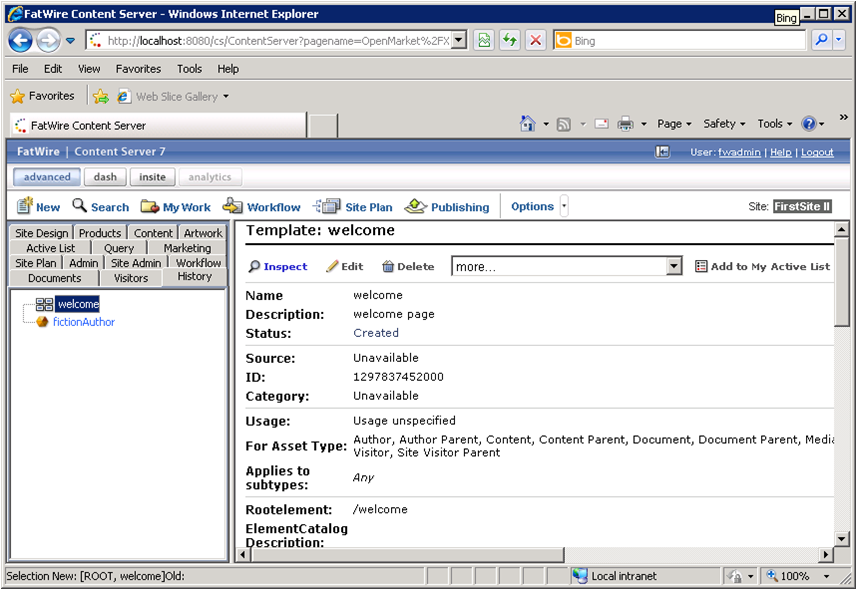Screen dimensions: 857x590
Task: Click the magnifier search button
Action: (821, 40)
